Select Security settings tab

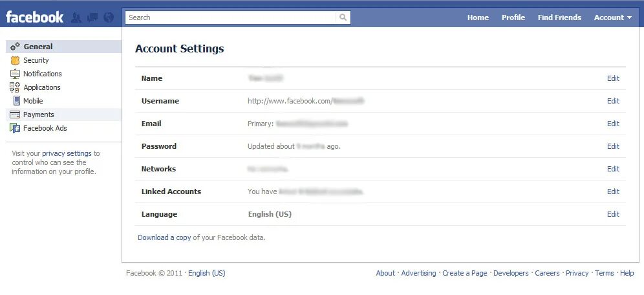pos(63,60)
